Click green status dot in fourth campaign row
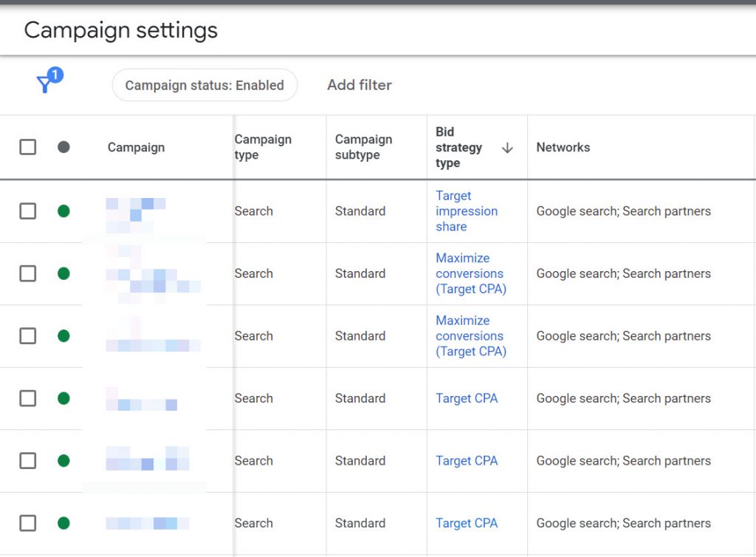This screenshot has width=756, height=557. tap(63, 398)
